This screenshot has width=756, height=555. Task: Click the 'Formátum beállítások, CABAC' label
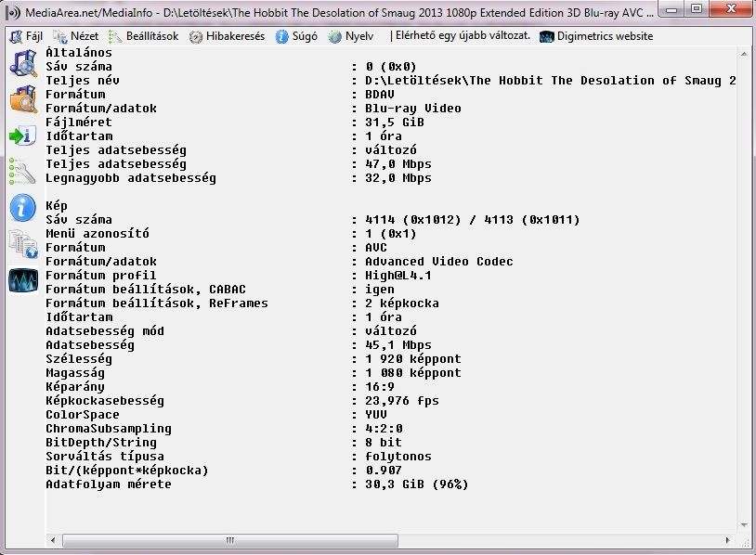tap(146, 290)
